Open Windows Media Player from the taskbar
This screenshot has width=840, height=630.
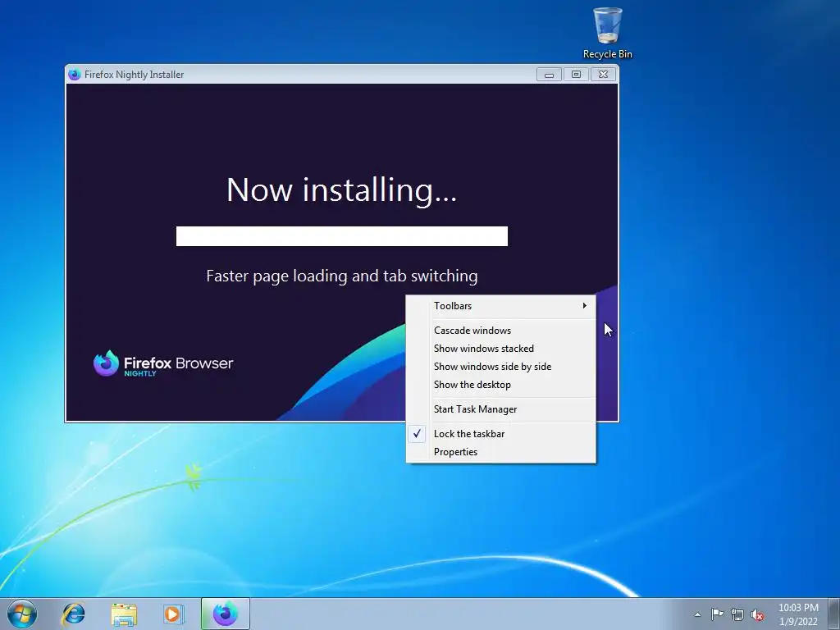point(174,614)
